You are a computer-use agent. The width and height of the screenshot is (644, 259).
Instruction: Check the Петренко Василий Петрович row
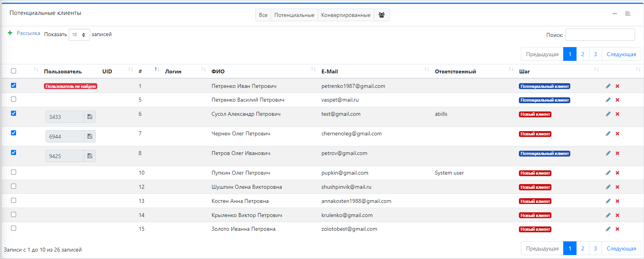point(14,99)
